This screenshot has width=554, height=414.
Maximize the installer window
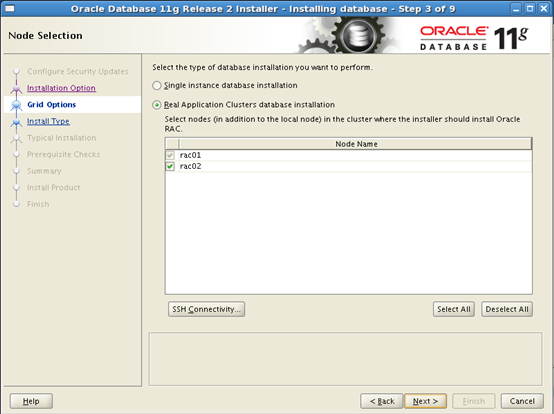(530, 8)
